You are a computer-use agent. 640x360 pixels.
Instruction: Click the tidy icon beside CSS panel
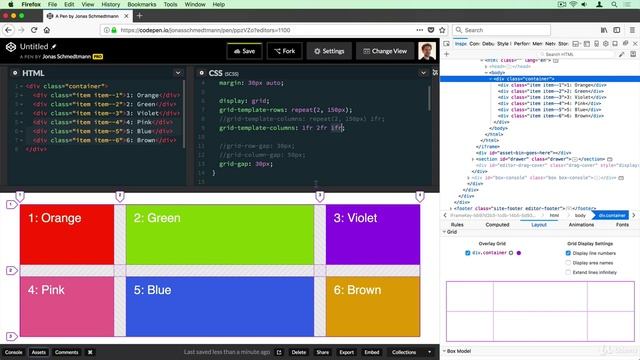point(435,73)
